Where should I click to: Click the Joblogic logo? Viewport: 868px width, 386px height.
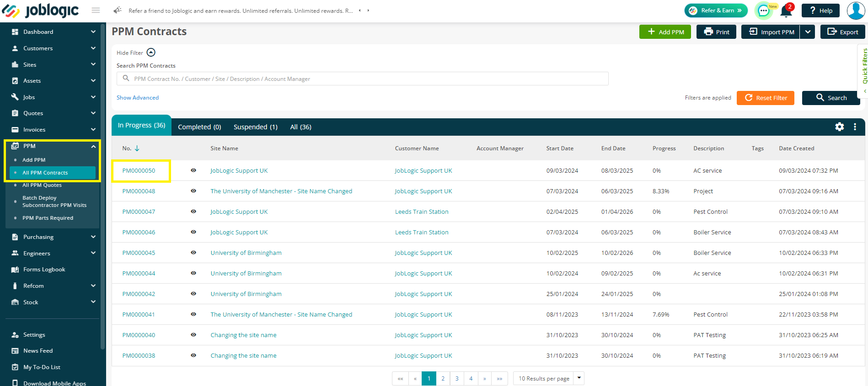coord(40,10)
